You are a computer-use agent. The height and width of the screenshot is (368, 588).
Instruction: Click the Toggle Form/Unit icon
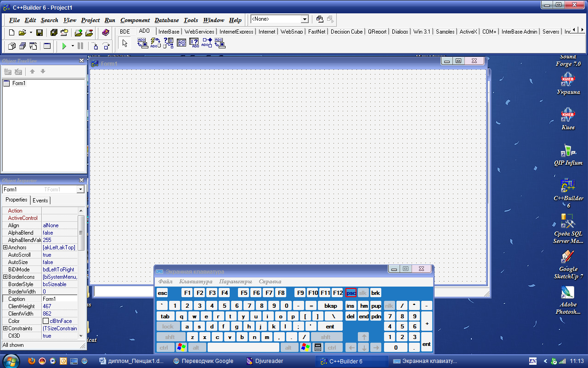[33, 46]
